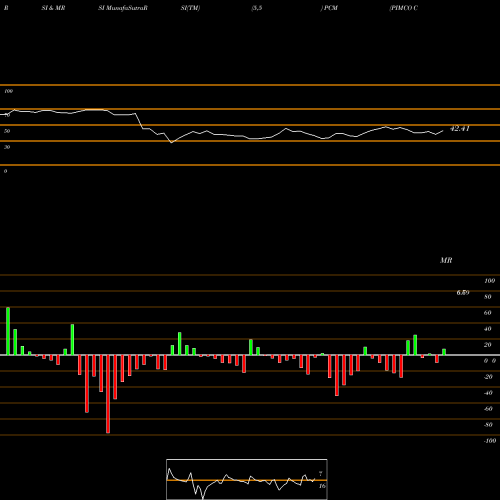Viewport: 500px width, 500px height.
Task: Click the 100 label on the RSI axis
Action: pyautogui.click(x=8, y=91)
